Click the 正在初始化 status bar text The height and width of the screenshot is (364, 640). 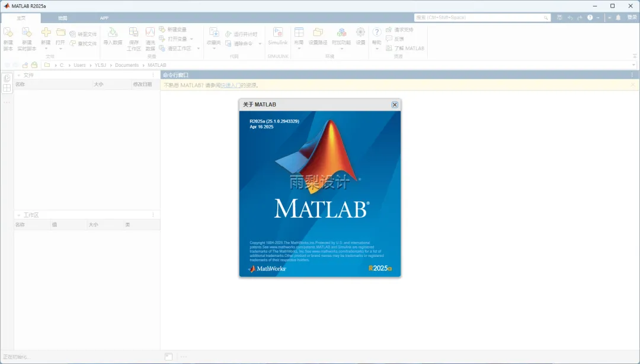17,357
